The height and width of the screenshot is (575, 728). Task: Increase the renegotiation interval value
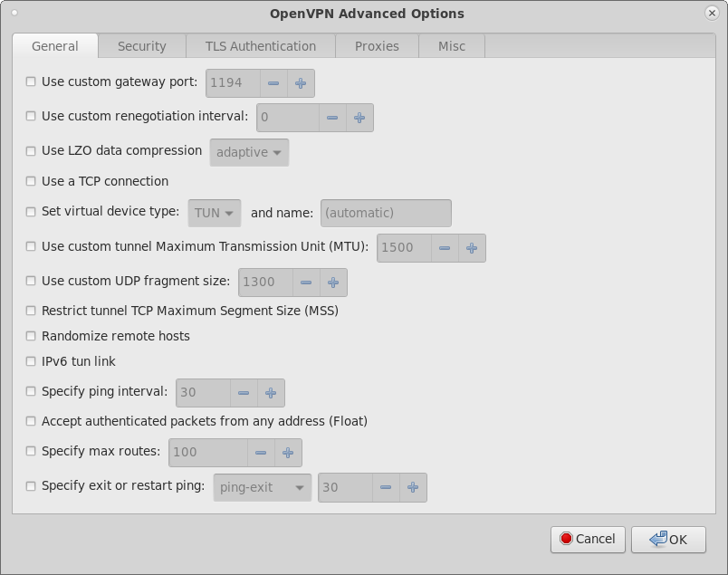[359, 118]
